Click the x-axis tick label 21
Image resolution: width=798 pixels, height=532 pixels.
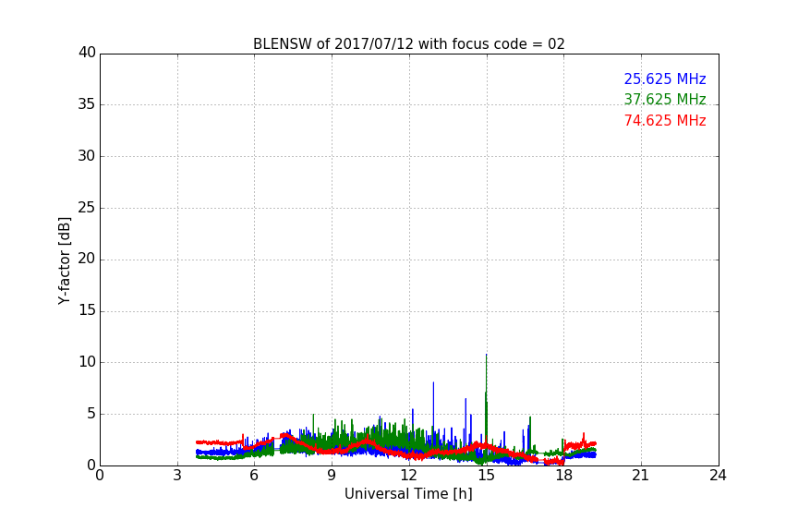[x=641, y=476]
